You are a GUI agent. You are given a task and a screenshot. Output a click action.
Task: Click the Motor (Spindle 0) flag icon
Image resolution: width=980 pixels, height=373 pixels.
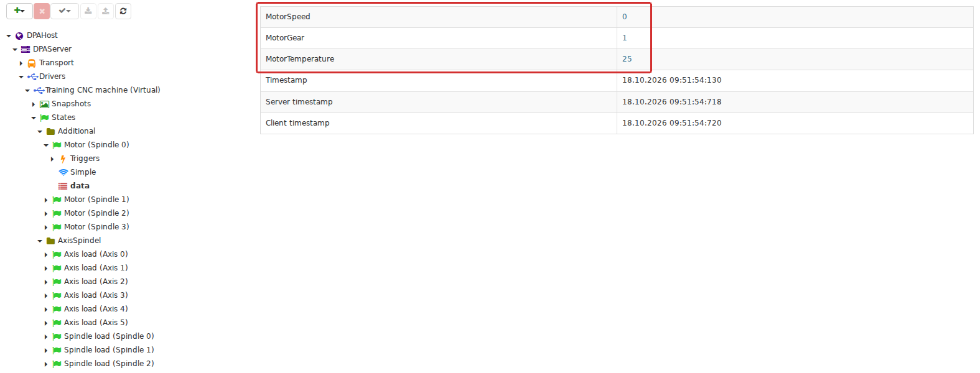point(57,145)
